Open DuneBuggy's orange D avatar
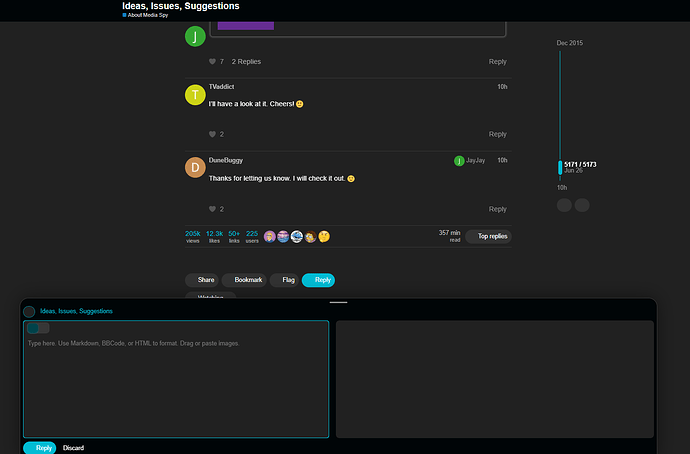Screen dimensions: 690x454 pyautogui.click(x=195, y=167)
